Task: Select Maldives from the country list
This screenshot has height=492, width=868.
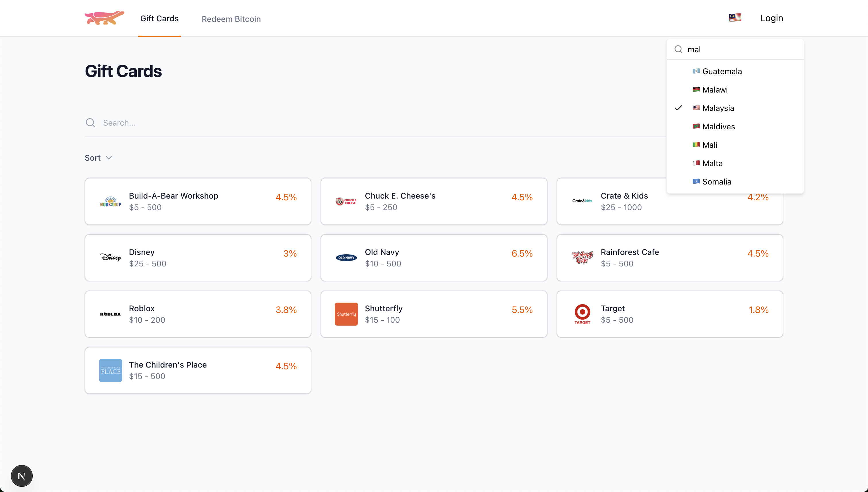Action: pos(735,126)
